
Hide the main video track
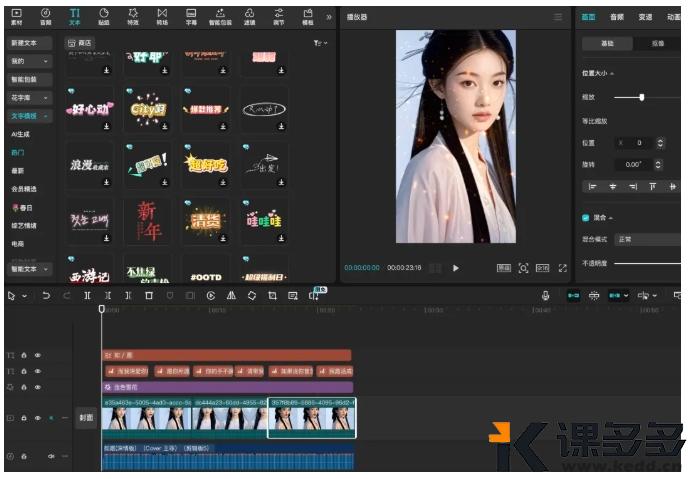[x=38, y=418]
